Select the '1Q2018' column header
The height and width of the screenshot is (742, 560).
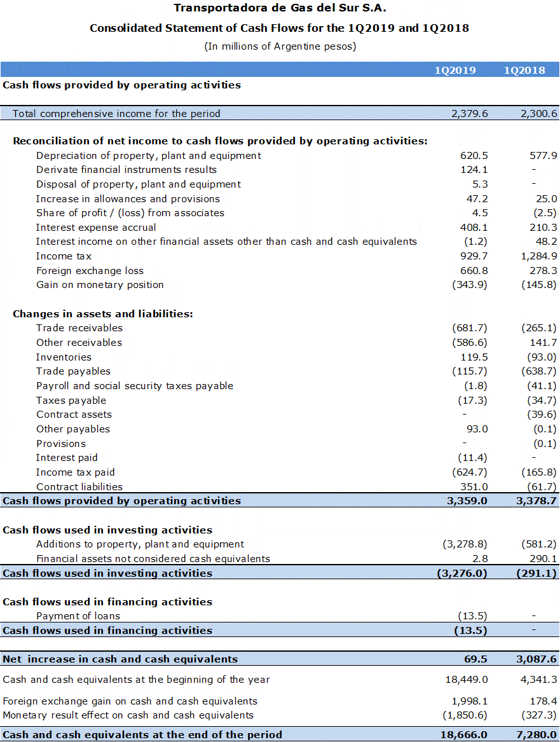click(524, 71)
